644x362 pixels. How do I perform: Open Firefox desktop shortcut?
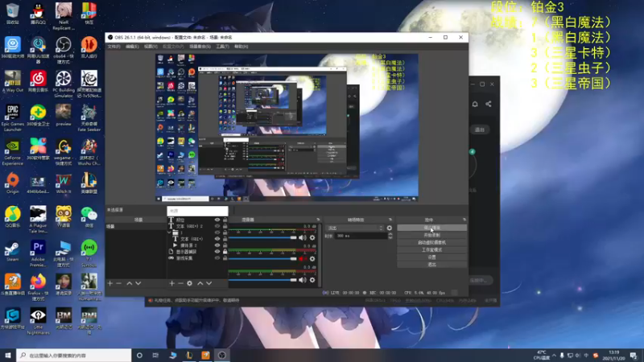click(38, 286)
